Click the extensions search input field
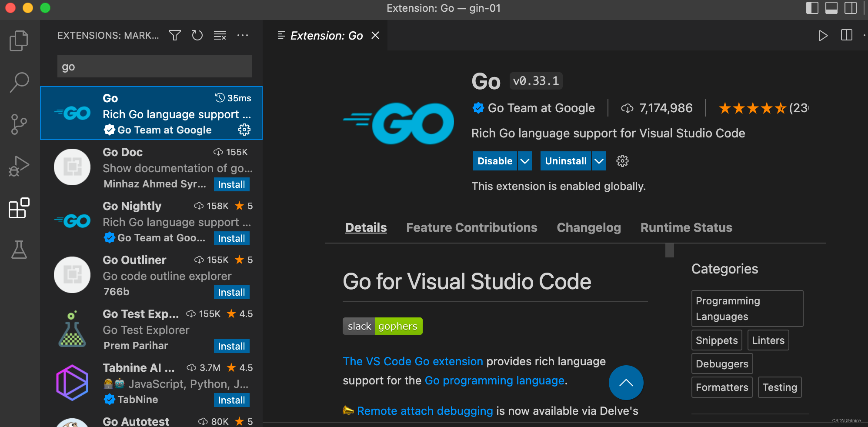Viewport: 868px width, 427px height. [x=154, y=67]
